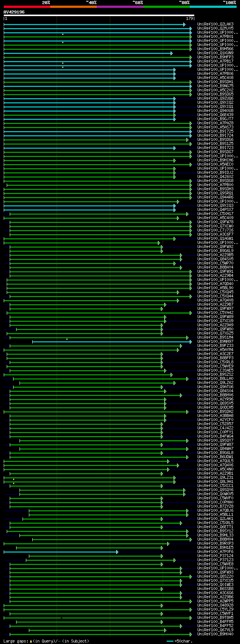
Task: Open hit UniRef100_Q940U8
Action: tap(215, 111)
